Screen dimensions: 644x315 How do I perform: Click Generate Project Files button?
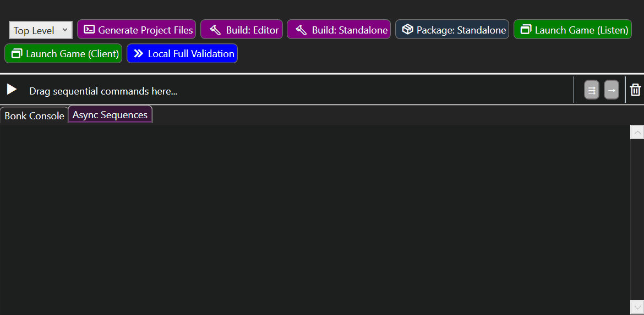coord(137,30)
